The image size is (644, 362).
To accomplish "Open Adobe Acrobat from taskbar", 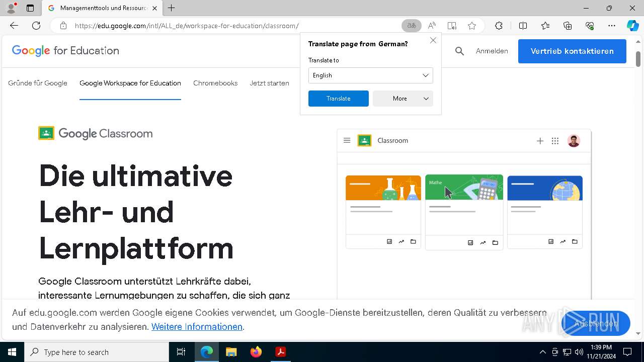I will pyautogui.click(x=281, y=352).
